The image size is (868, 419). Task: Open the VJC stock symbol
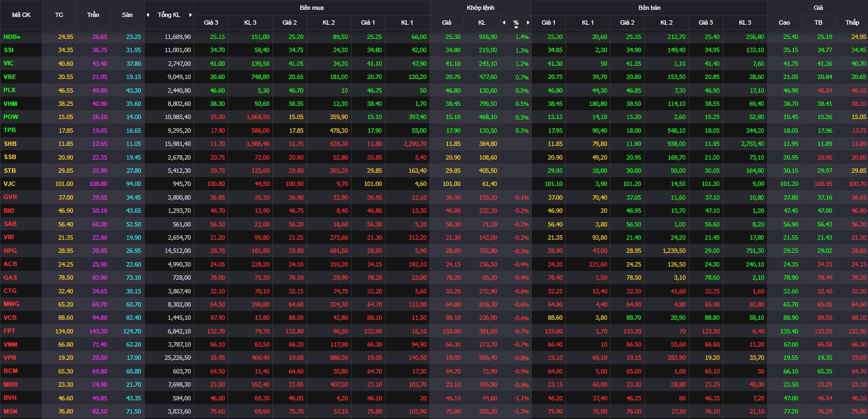(10, 184)
